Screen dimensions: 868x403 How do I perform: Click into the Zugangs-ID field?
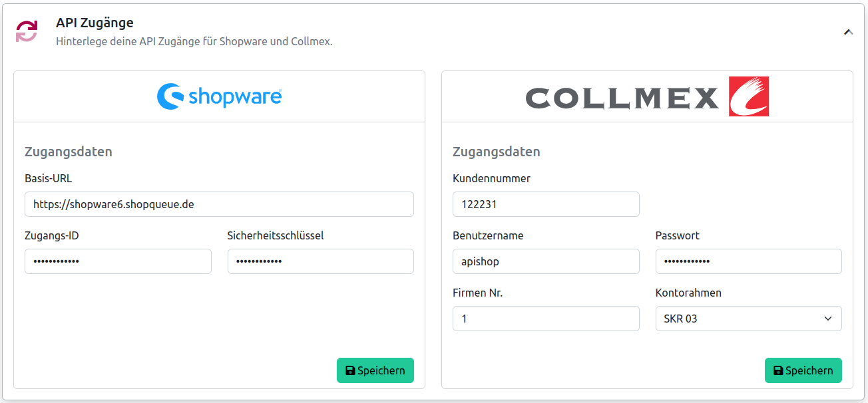118,261
